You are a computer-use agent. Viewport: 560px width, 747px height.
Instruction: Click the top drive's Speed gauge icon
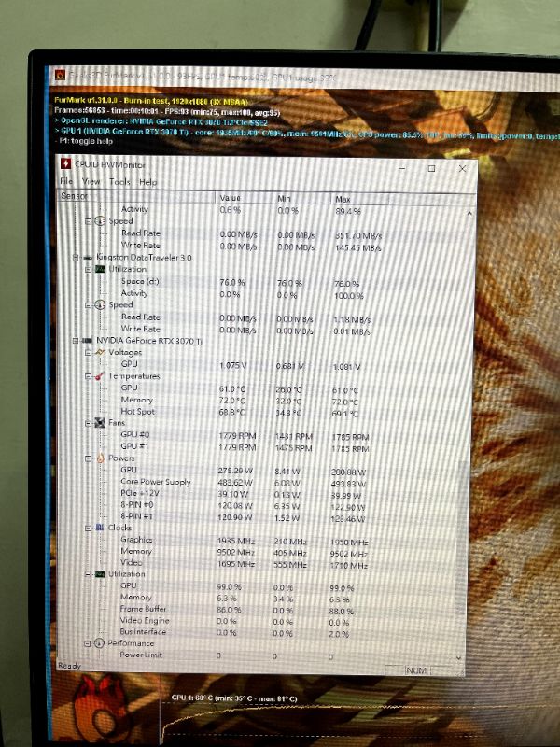click(x=100, y=220)
